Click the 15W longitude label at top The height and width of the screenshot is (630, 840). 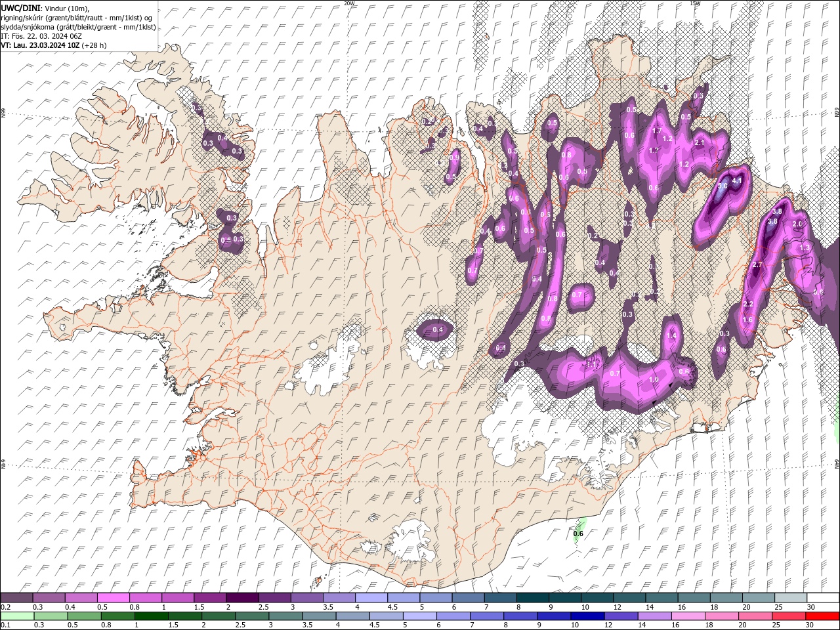click(x=695, y=3)
